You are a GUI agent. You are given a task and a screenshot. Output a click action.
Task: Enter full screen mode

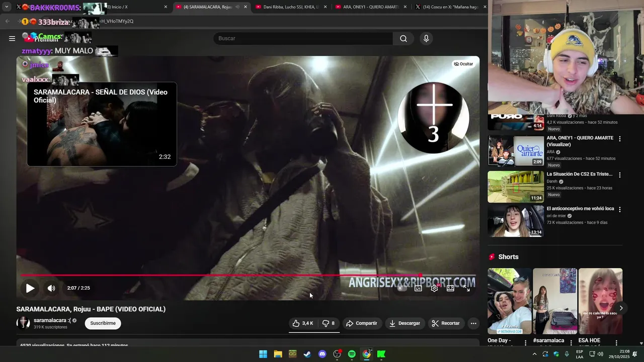(466, 288)
